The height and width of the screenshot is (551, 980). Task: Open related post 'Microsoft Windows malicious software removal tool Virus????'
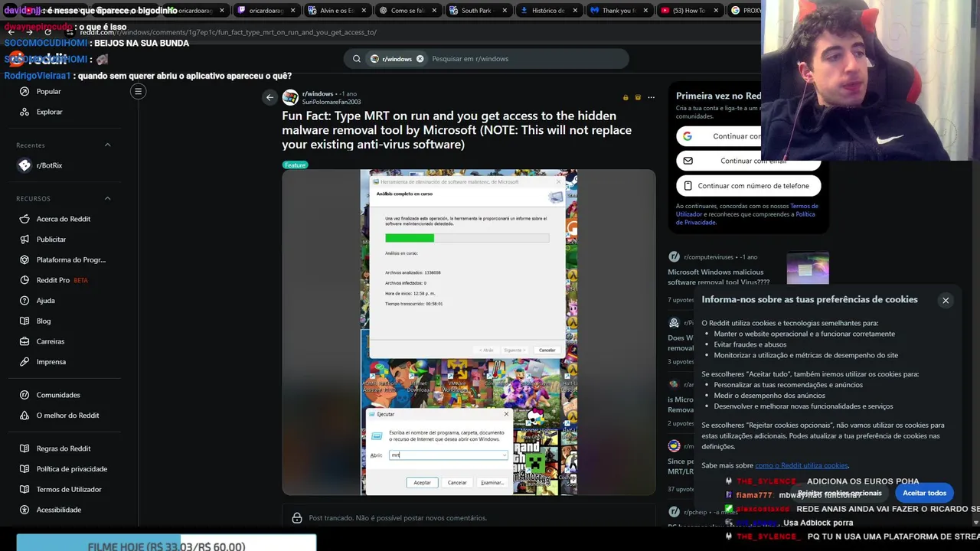719,277
